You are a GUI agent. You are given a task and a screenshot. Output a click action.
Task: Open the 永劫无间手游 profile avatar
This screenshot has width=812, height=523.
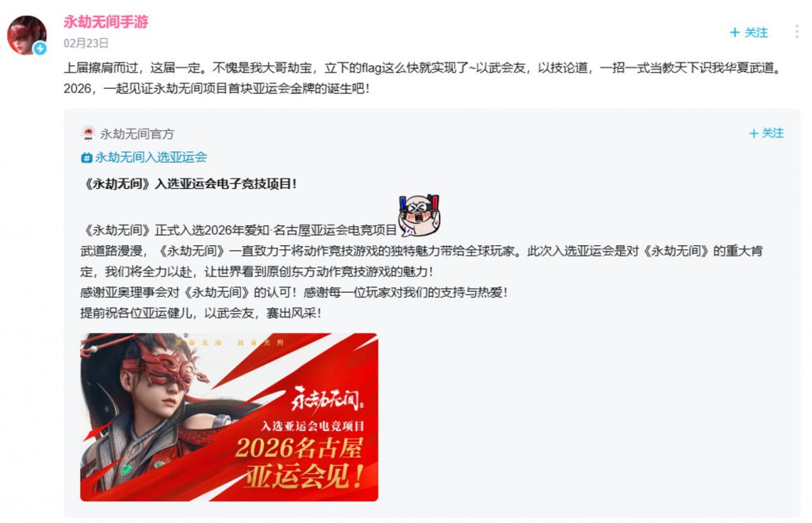[26, 35]
